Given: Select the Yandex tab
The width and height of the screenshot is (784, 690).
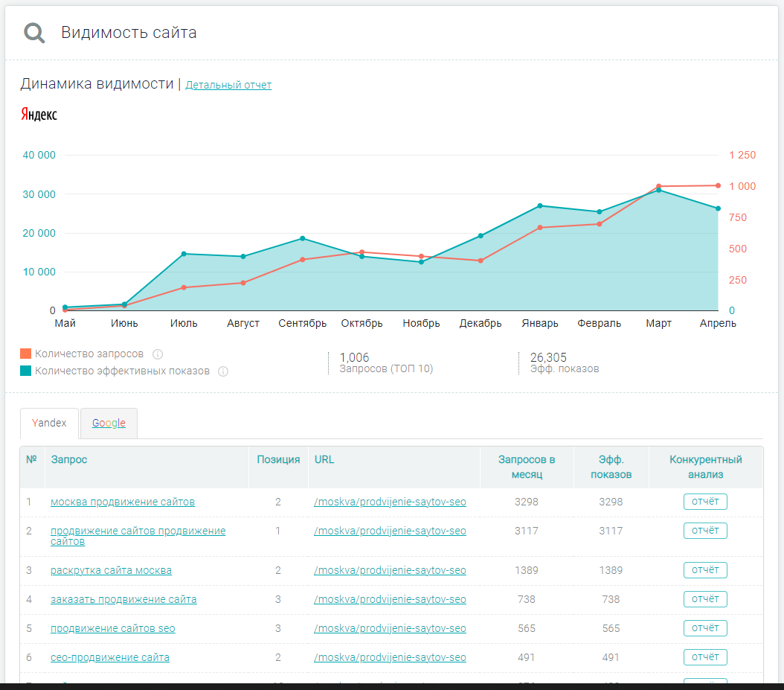Looking at the screenshot, I should click(x=49, y=423).
